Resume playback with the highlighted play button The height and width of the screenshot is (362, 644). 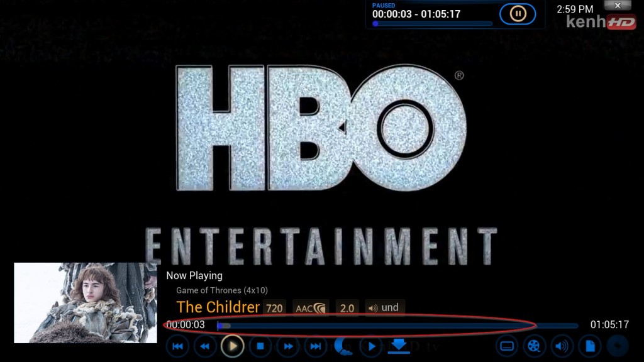click(232, 346)
